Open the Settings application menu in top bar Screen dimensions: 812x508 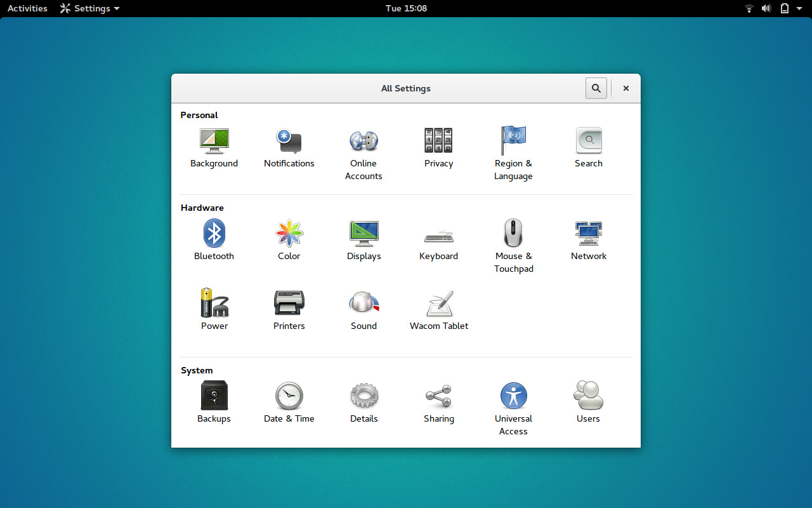[x=89, y=8]
